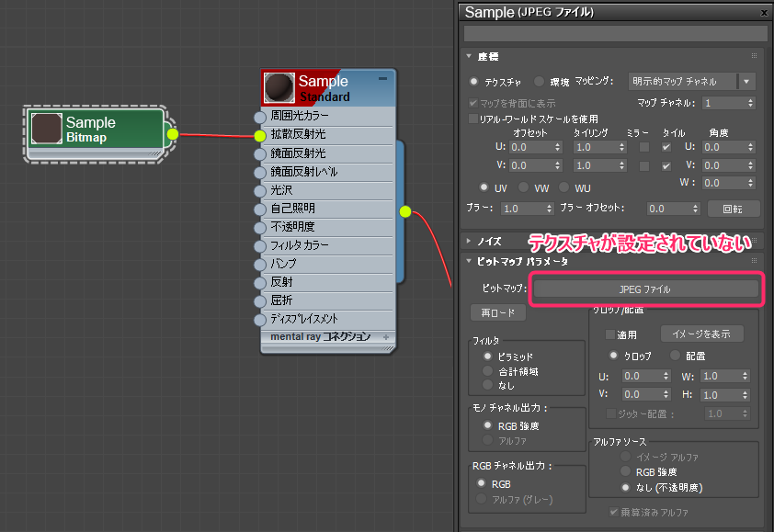Enable リアル-ワールド スケールを使用 checkbox
This screenshot has height=532, width=774.
pos(473,119)
